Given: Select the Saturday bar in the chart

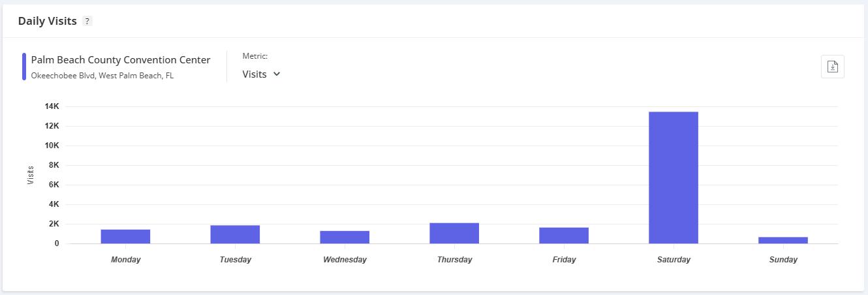Looking at the screenshot, I should point(673,178).
